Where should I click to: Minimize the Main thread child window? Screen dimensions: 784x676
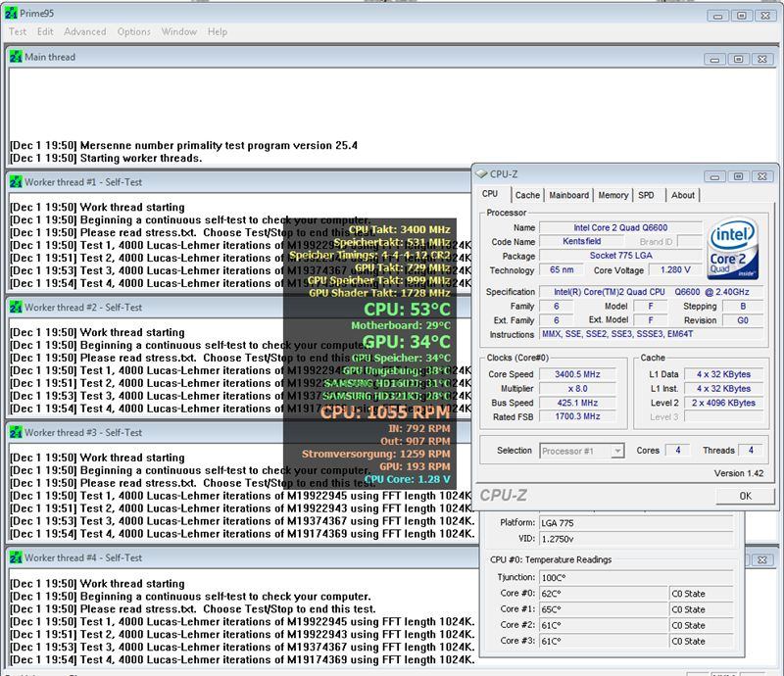tap(714, 60)
